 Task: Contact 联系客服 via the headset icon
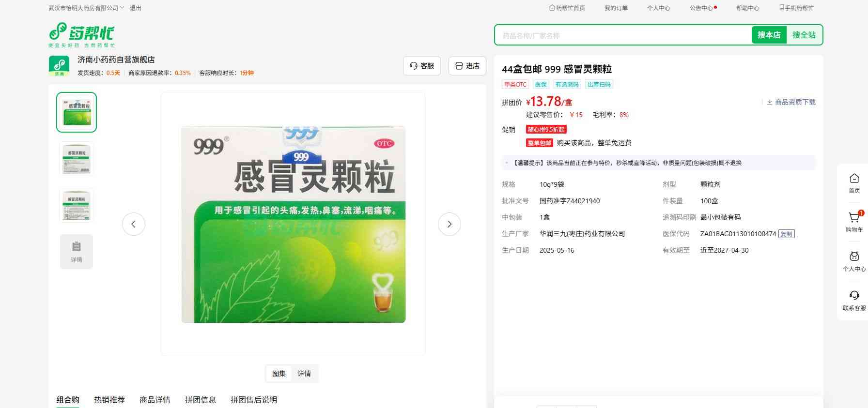[854, 296]
